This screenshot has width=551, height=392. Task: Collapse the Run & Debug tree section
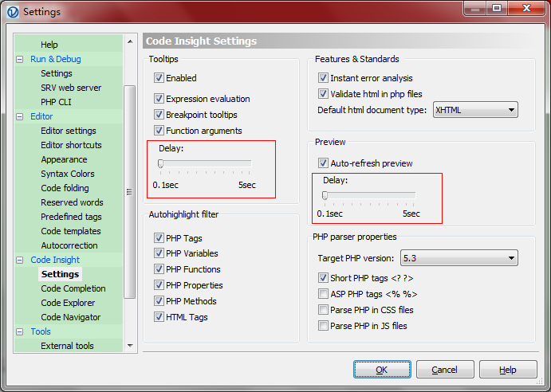(20, 60)
